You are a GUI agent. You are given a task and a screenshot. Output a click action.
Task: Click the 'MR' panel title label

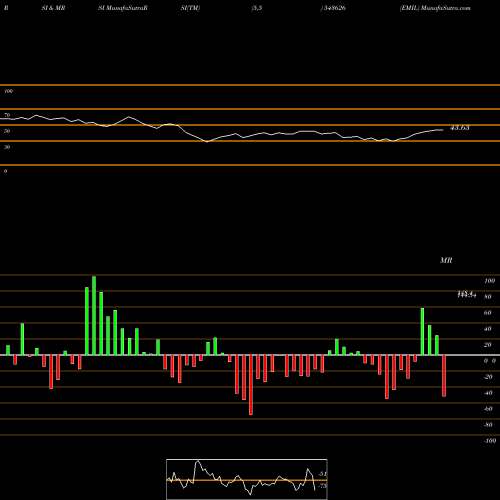(446, 260)
